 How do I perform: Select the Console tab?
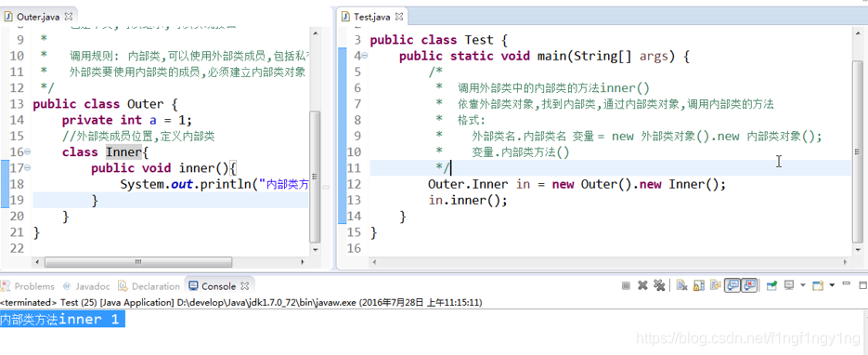click(219, 286)
